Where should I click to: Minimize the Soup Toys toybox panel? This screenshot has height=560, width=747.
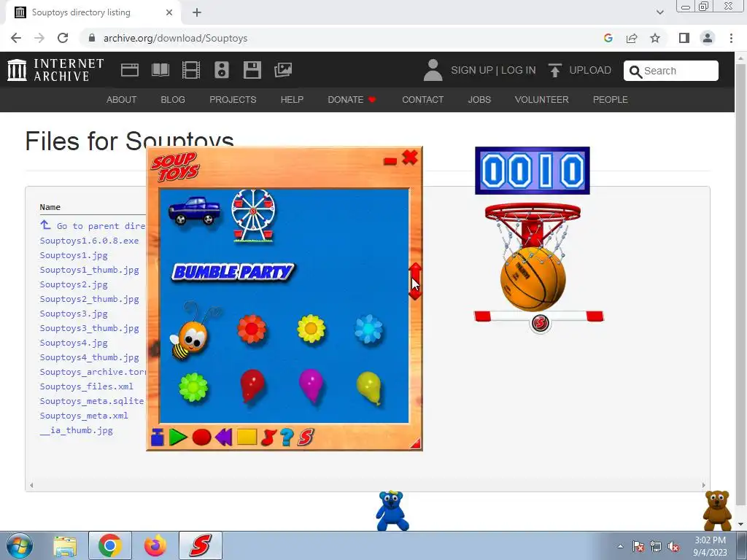point(390,161)
